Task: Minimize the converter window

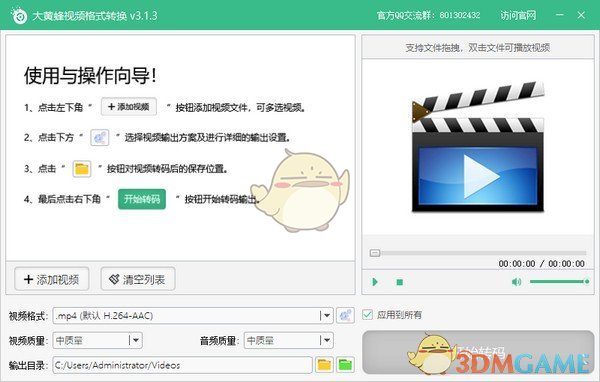Action: coord(560,15)
